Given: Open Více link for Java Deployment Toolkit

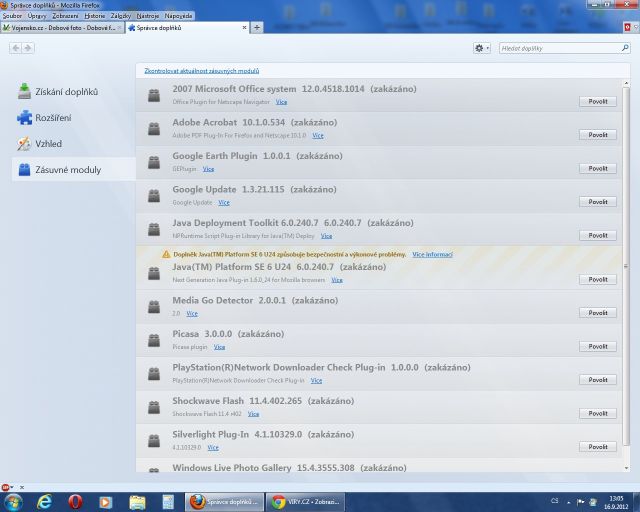Looking at the screenshot, I should click(x=326, y=236).
